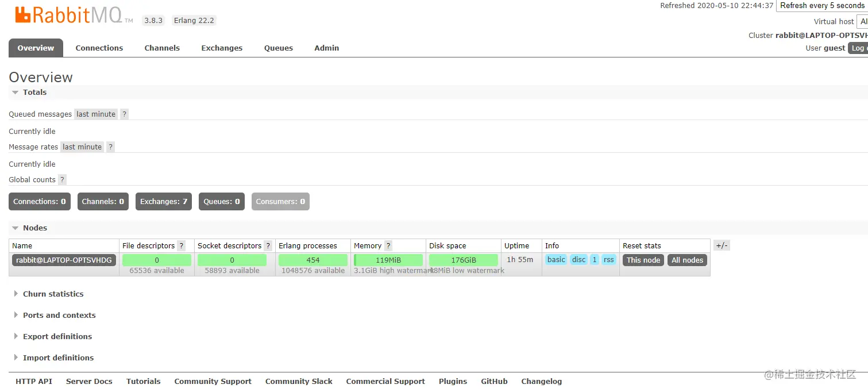
Task: Click the Refreshed 2020-05-10 22:44:37 timestamp
Action: coord(717,5)
